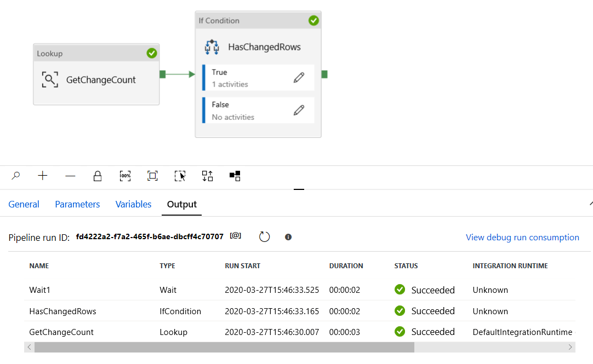Open the Variables tab
Screen dimensions: 593x364
pyautogui.click(x=133, y=204)
